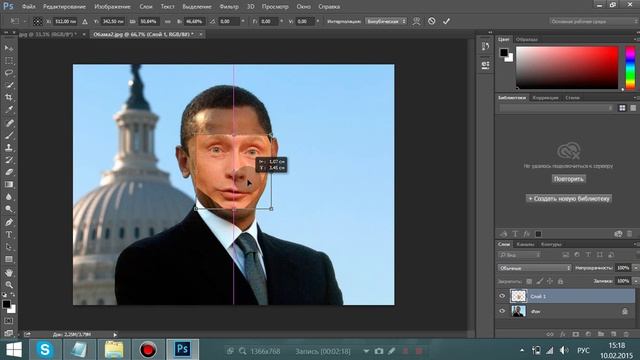Cancel the transform
Image resolution: width=640 pixels, height=360 pixels.
point(431,21)
